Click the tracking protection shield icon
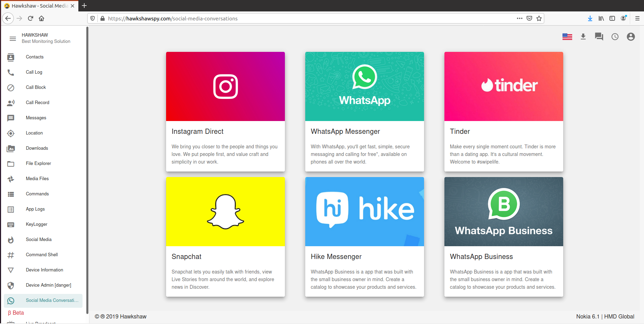 click(x=93, y=18)
